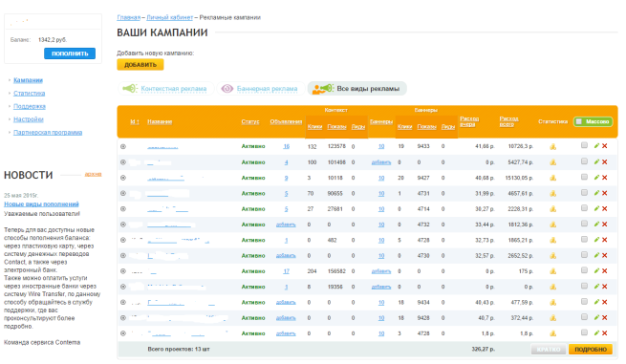Click round icon left of the 16-ad campaign
The image size is (626, 364).
click(x=123, y=146)
